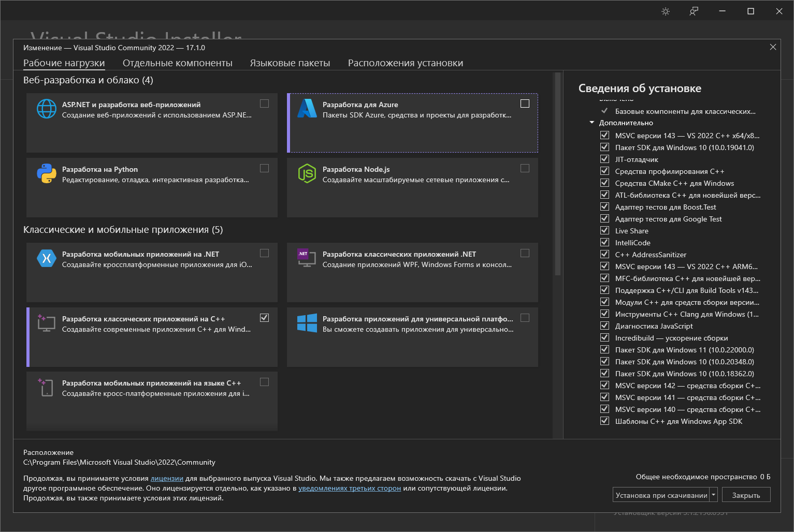Open уведомлениях третьих сторон link
Viewport: 794px width, 532px height.
tap(350, 488)
